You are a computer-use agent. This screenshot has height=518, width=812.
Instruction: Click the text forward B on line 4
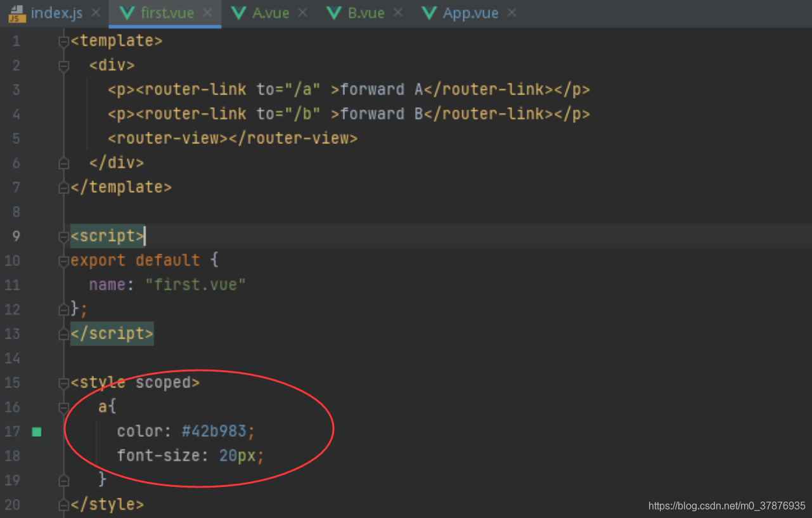click(382, 113)
